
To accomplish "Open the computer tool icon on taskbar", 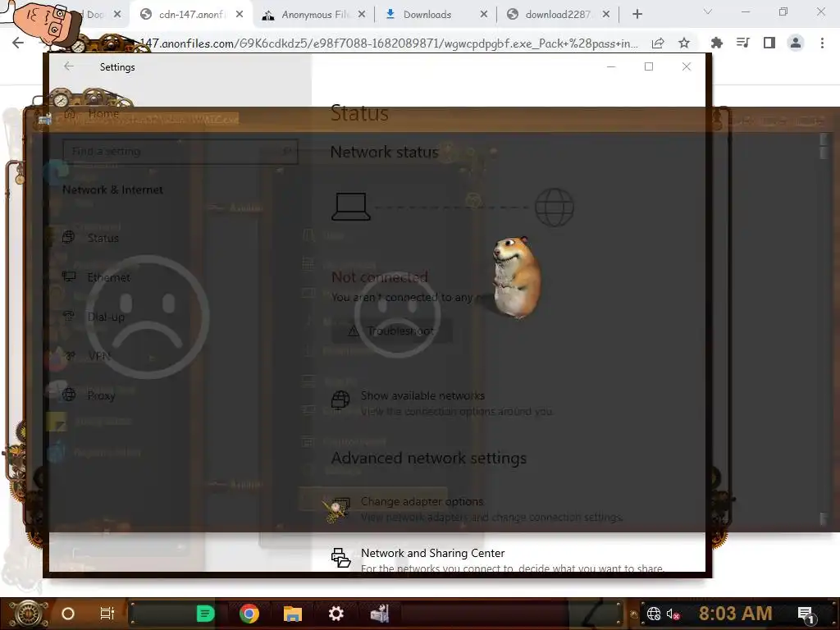I will coord(380,614).
